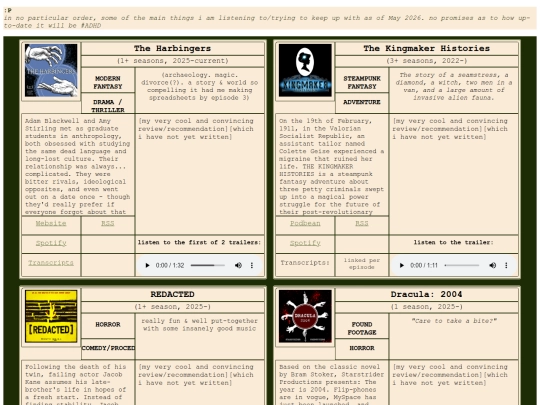Click the '#ADHD' intro text line
The image size is (540, 405).
[x=91, y=26]
